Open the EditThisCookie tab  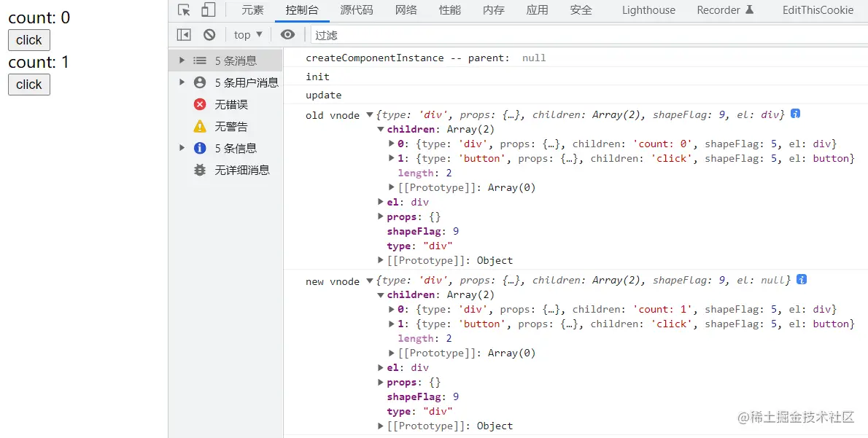[x=818, y=10]
